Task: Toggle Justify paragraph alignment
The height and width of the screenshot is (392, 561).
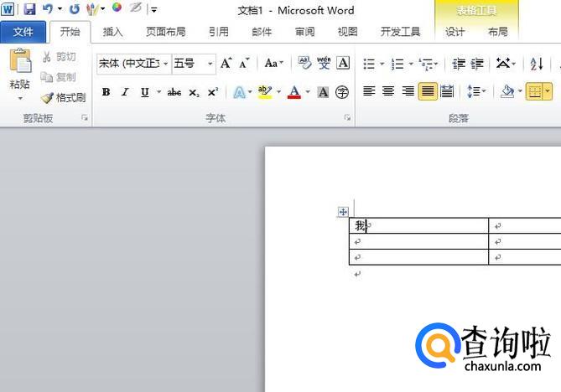Action: pos(428,92)
